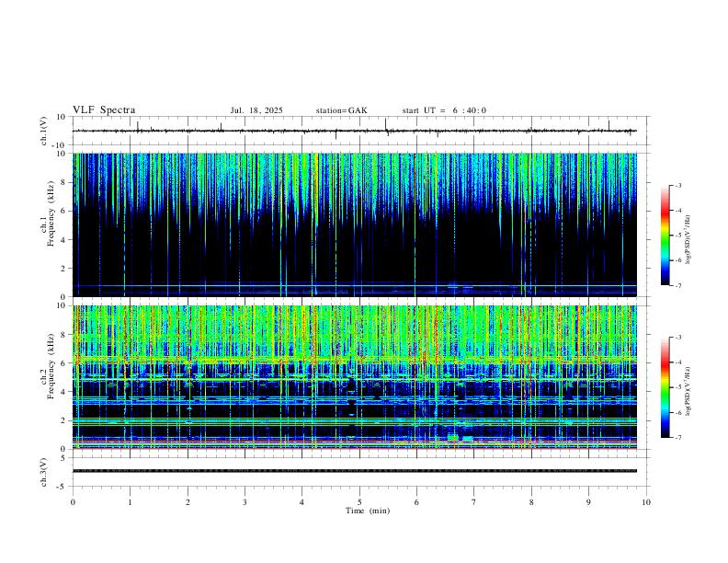Image resolution: width=728 pixels, height=563 pixels.
Task: Click the 'ch.3(V)' axis label
Action: (44, 473)
